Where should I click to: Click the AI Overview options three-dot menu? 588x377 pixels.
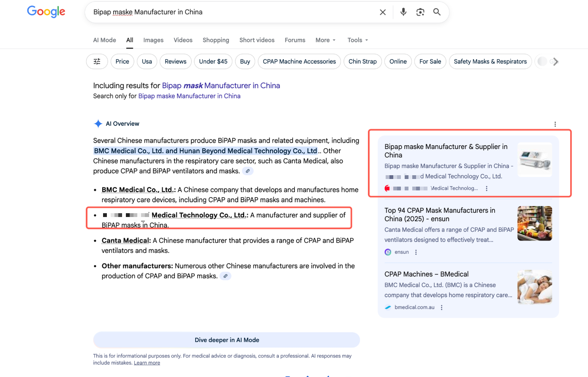555,124
